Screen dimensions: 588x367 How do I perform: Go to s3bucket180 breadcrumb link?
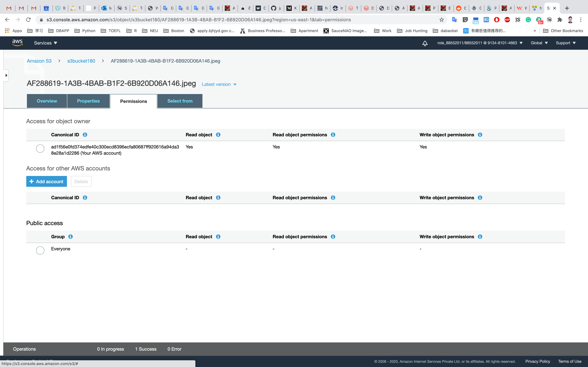pyautogui.click(x=81, y=61)
